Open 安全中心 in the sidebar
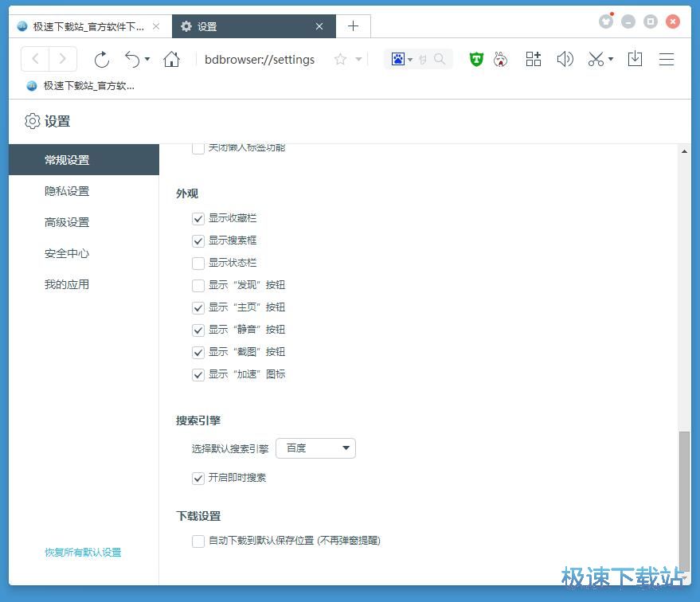The image size is (700, 602). (84, 253)
